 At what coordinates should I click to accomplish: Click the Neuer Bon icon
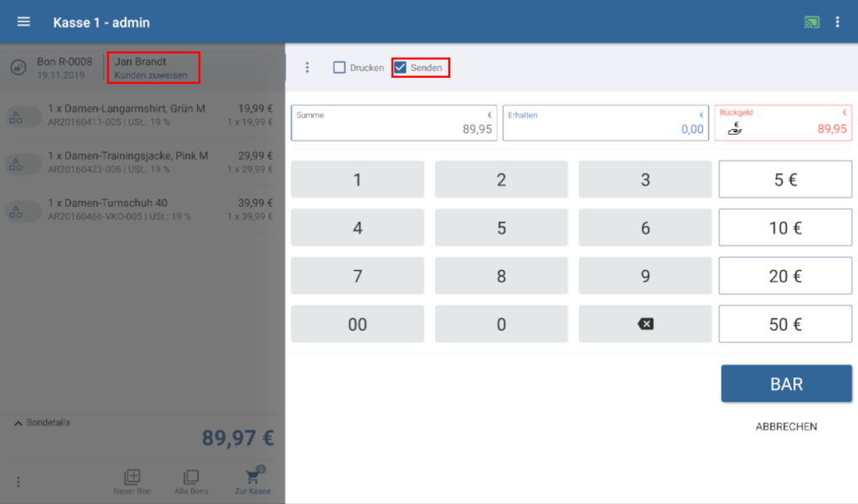coord(132,478)
